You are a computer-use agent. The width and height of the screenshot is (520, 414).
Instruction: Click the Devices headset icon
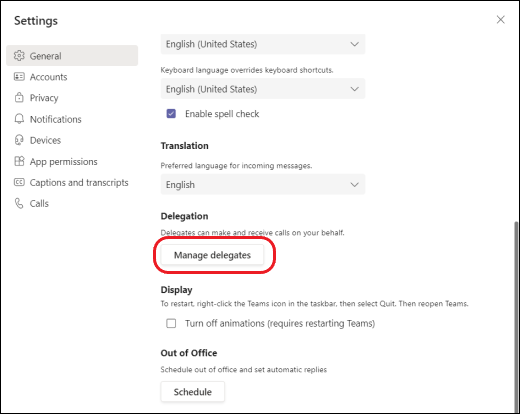19,140
